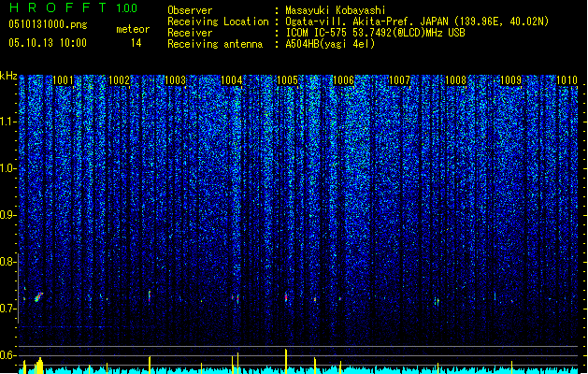Click the A504HB(yagi 4el) antenna text
Image resolution: width=588 pixels, height=374 pixels.
pyautogui.click(x=330, y=44)
